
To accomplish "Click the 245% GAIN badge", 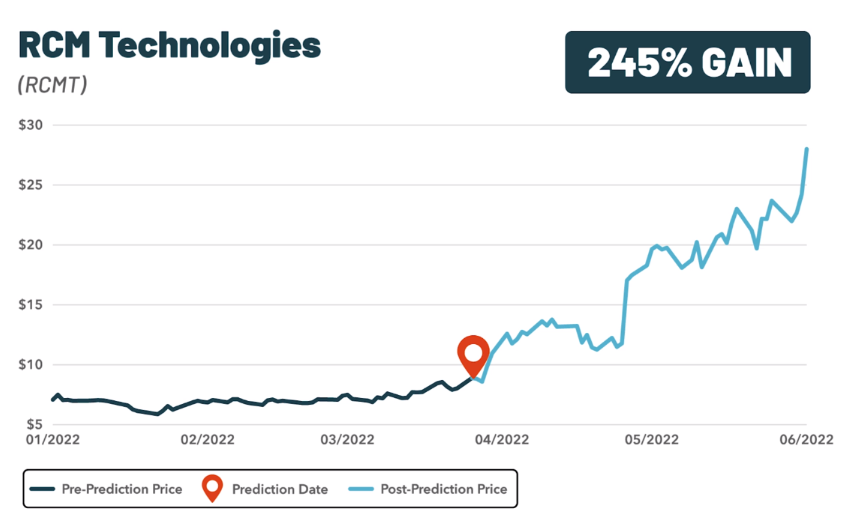I will coord(686,62).
